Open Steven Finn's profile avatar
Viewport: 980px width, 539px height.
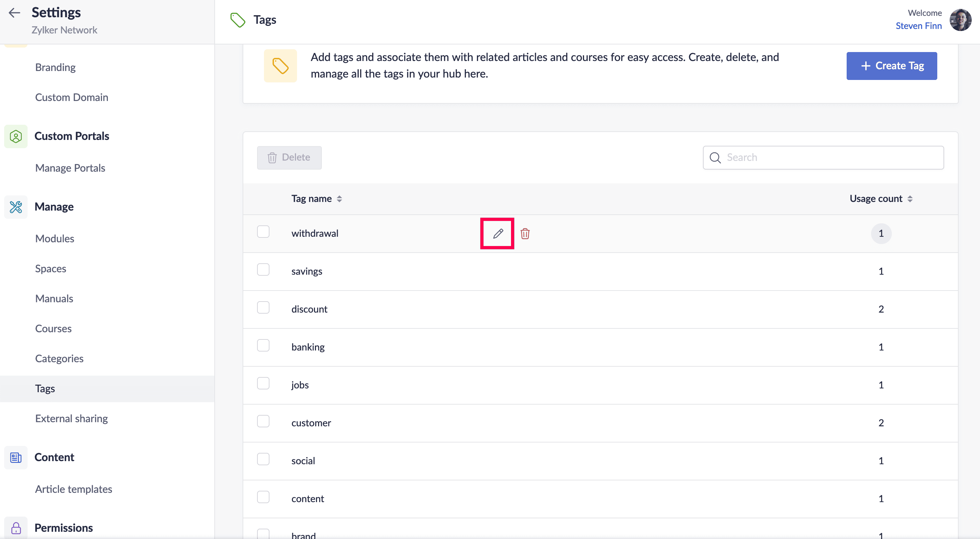click(x=960, y=20)
